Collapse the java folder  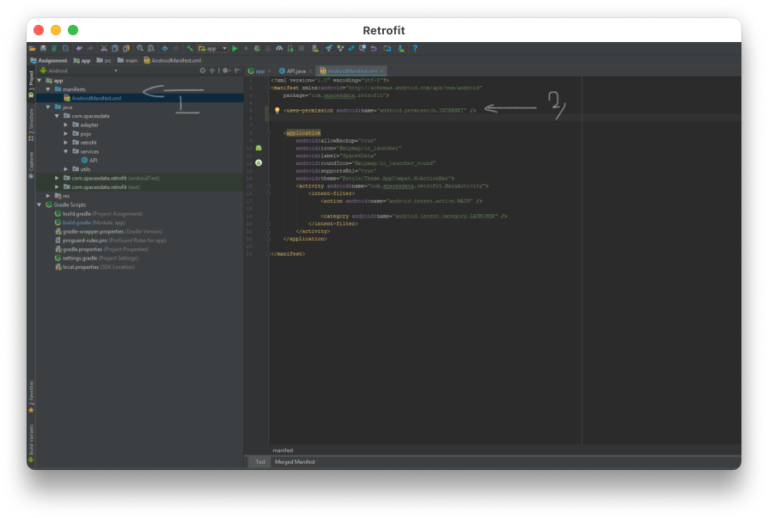pos(48,107)
